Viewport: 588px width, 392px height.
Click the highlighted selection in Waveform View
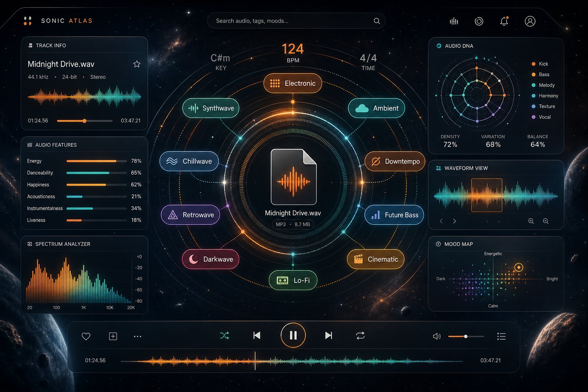point(487,195)
